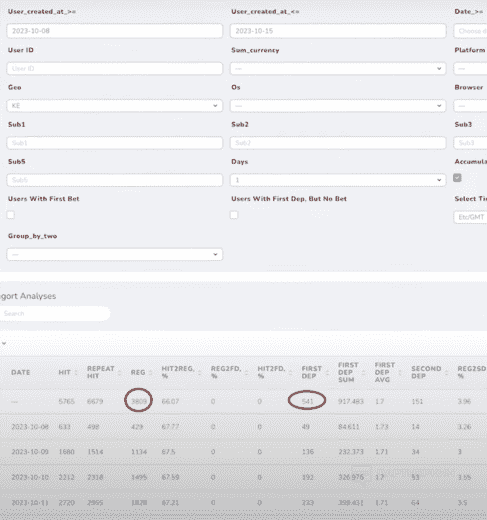
Task: Click the SECOND DEP column header
Action: [x=426, y=372]
